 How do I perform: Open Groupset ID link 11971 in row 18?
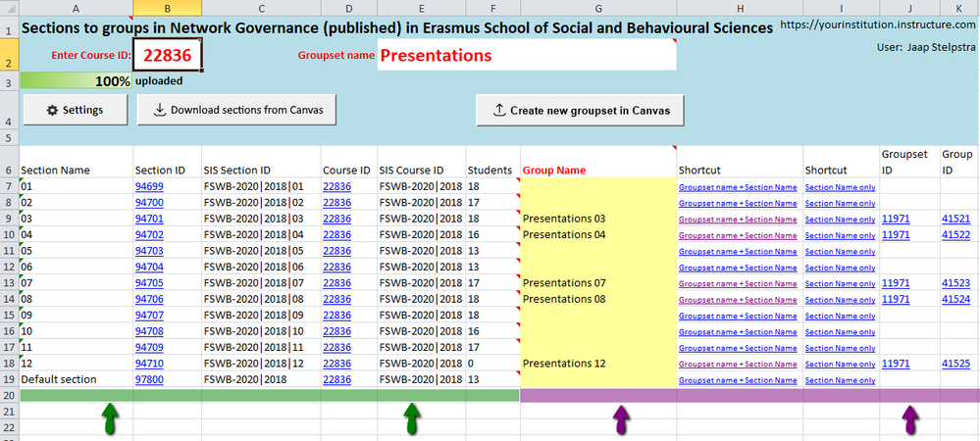coord(896,364)
